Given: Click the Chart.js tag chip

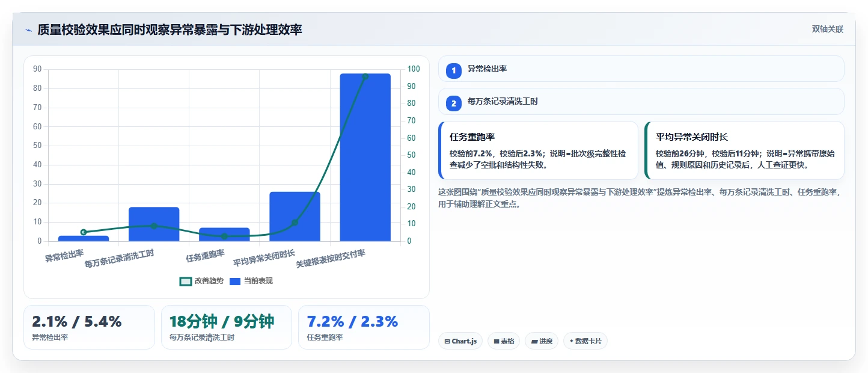Looking at the screenshot, I should coord(460,341).
